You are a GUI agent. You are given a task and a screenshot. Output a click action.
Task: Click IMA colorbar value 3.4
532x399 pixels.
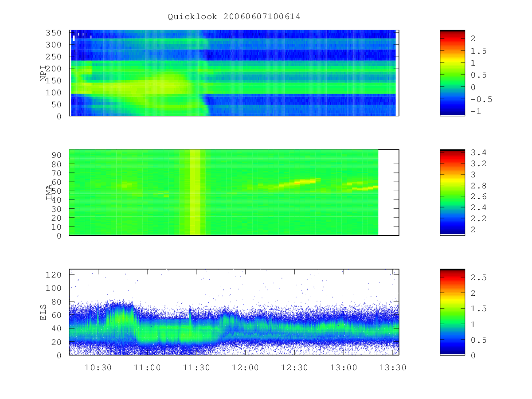pos(479,153)
